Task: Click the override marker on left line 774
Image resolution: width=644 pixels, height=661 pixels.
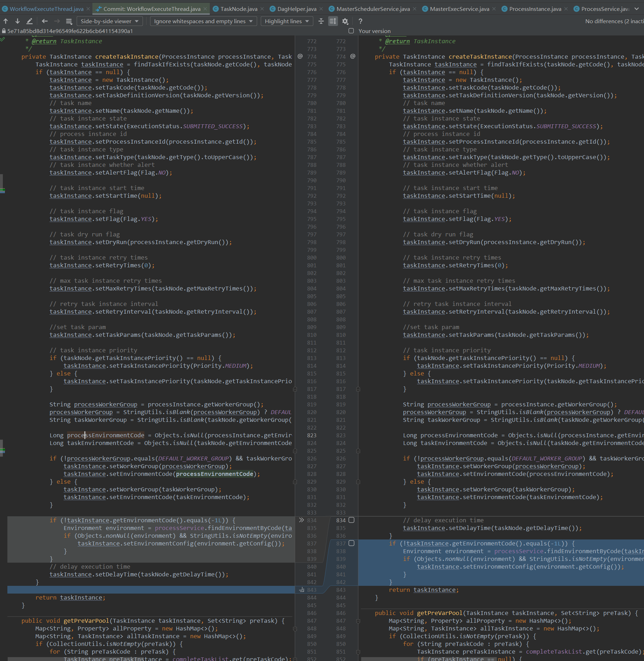Action: pyautogui.click(x=300, y=56)
